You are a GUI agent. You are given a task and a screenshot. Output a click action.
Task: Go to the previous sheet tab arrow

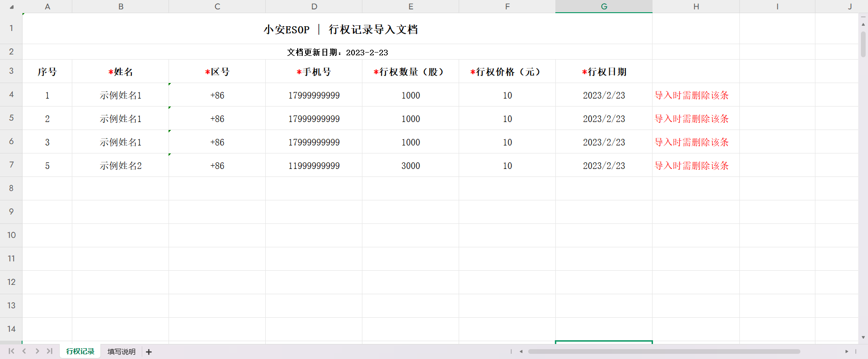(24, 351)
